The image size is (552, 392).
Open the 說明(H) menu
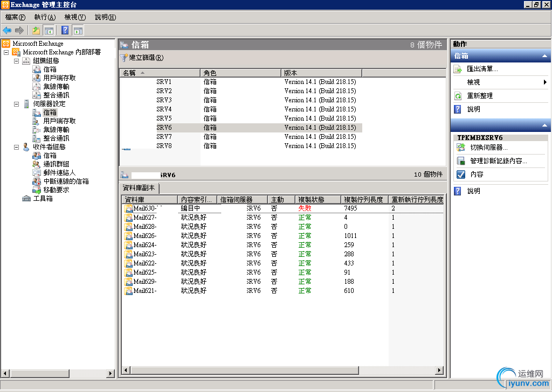coord(105,17)
